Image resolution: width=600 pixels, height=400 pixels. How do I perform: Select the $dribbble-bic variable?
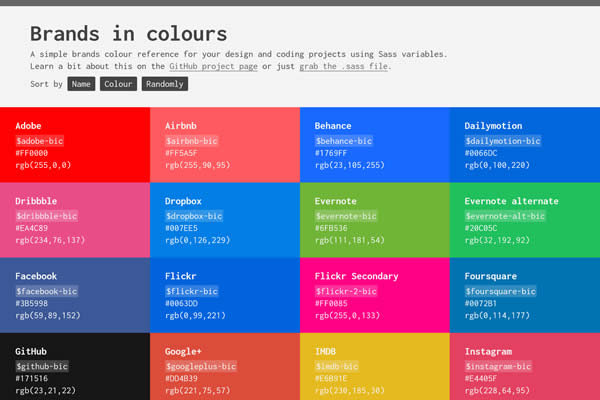[x=47, y=216]
